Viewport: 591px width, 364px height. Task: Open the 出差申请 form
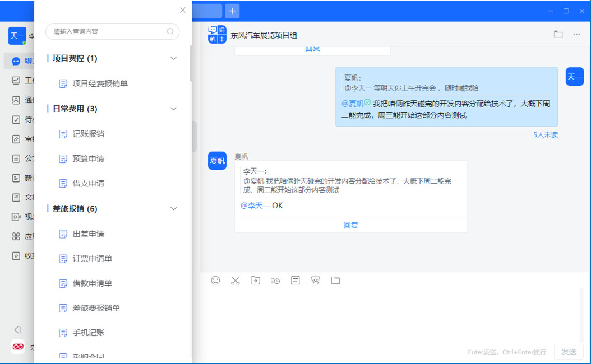(x=88, y=234)
